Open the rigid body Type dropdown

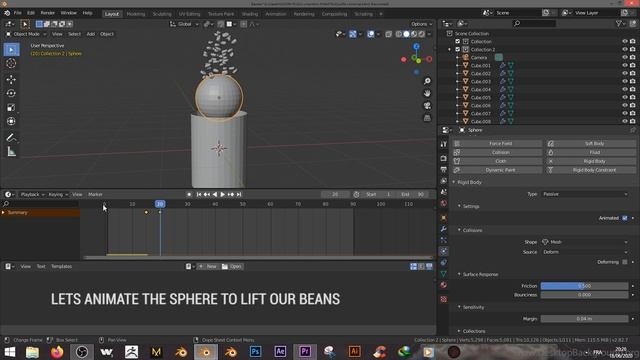[x=585, y=194]
